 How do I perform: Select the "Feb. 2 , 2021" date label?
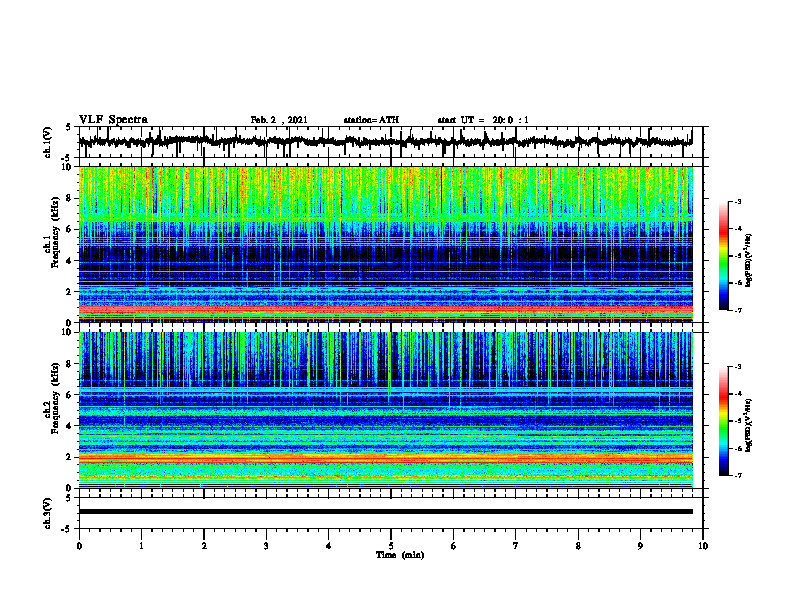point(279,120)
